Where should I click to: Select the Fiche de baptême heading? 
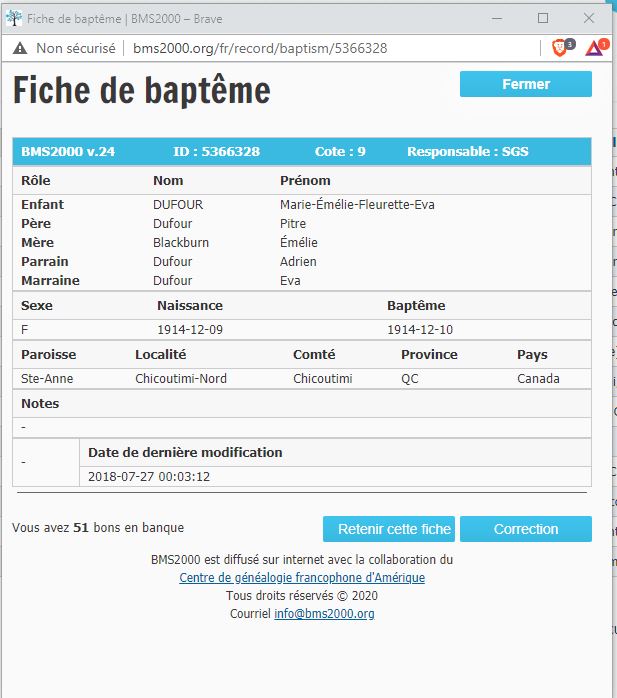pos(142,90)
